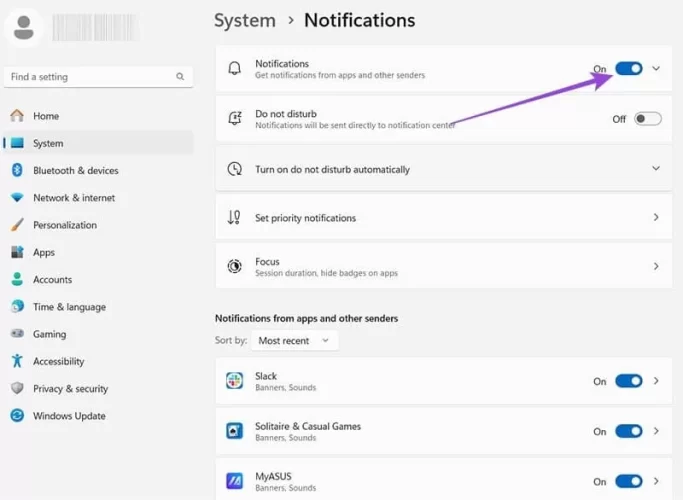Click the Solitaire & Casual Games icon
Viewport: 683px width, 500px height.
click(x=234, y=431)
